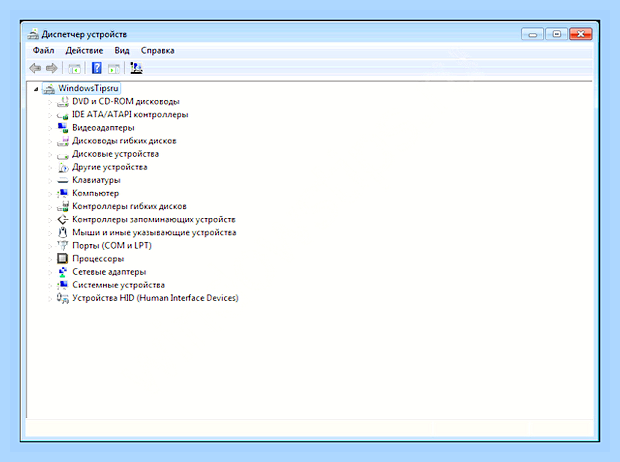The width and height of the screenshot is (620, 462).
Task: Expand the DVD и CD-ROM дисководы node
Action: (50, 102)
